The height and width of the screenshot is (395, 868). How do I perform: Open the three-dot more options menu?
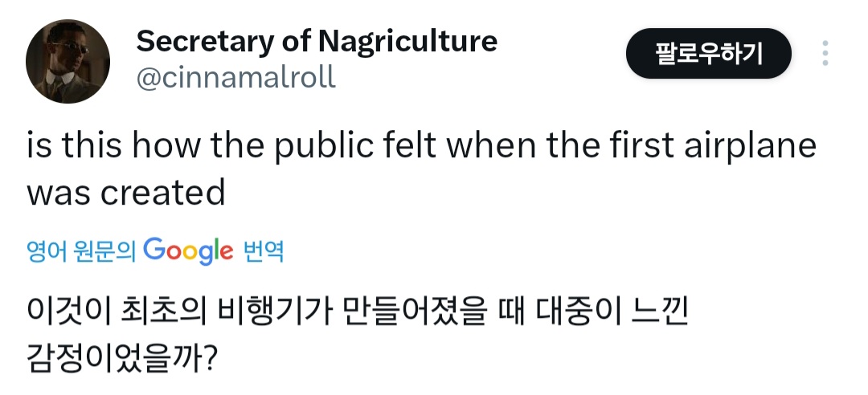(825, 54)
